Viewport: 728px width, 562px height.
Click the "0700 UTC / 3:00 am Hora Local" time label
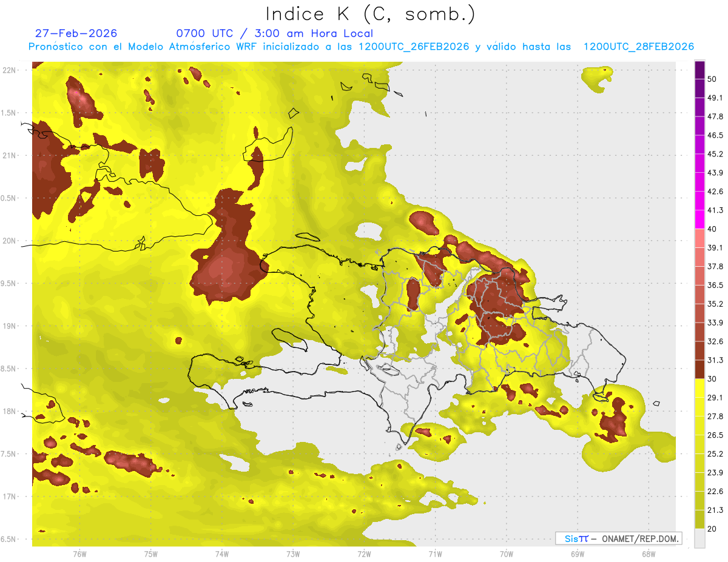point(274,33)
